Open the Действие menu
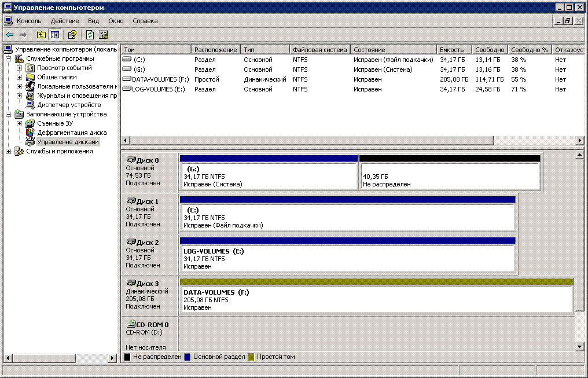Screen dimensions: 588x378 click(x=65, y=21)
